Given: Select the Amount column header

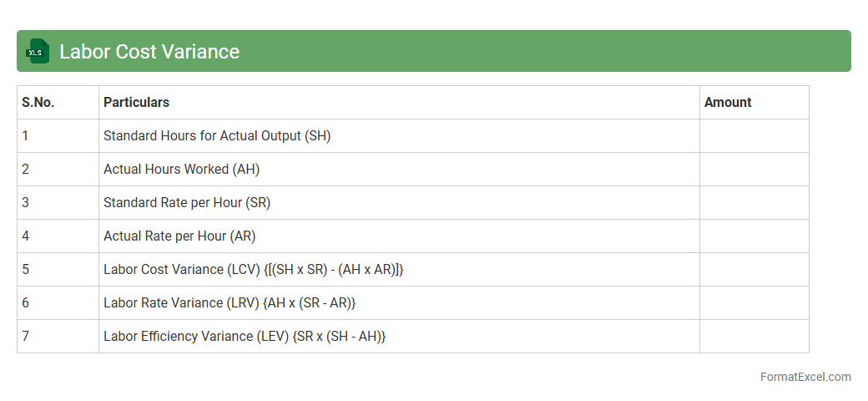Looking at the screenshot, I should (x=728, y=102).
